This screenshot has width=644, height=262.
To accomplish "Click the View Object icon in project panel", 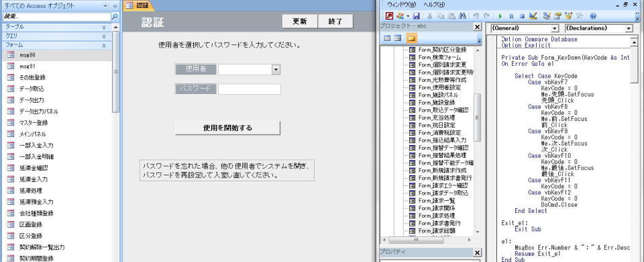I will (398, 38).
